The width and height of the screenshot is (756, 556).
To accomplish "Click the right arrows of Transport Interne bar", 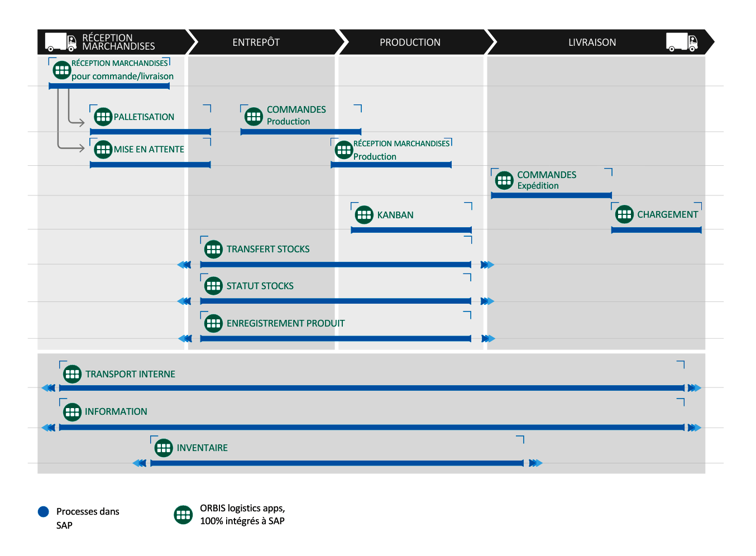I will pyautogui.click(x=694, y=388).
